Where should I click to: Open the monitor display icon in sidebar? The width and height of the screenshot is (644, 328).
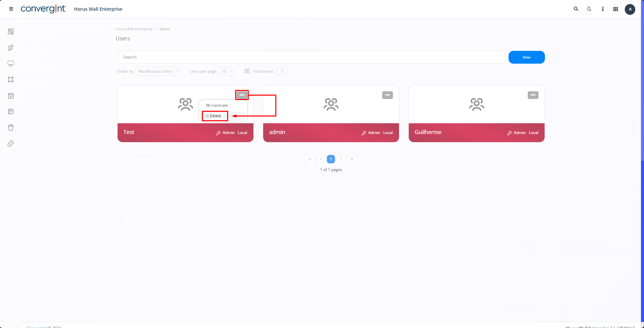click(11, 64)
